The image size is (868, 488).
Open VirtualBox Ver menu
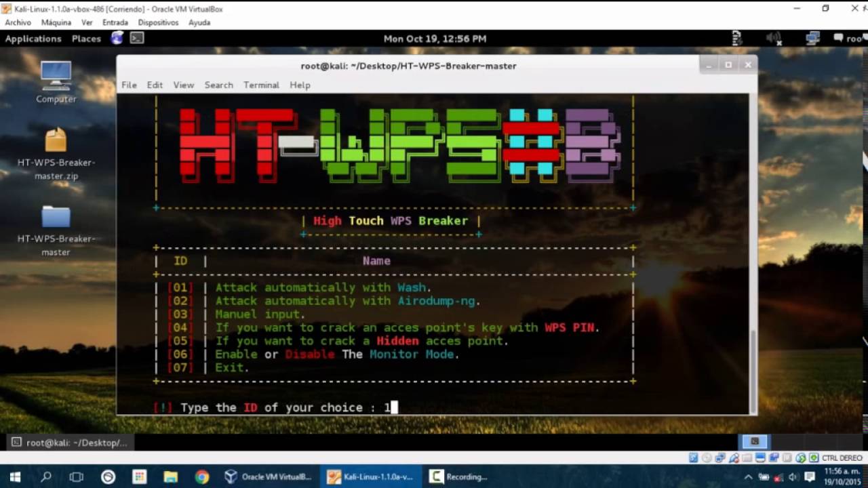(x=87, y=22)
